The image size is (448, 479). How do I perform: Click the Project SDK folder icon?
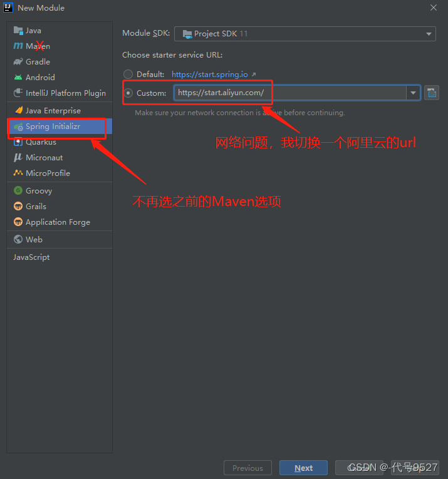click(x=187, y=34)
